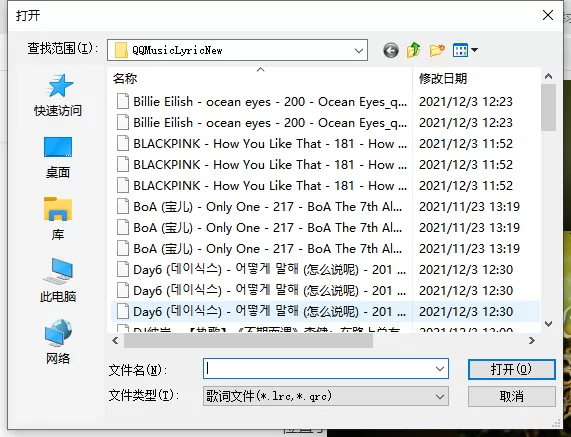The height and width of the screenshot is (437, 571).
Task: Open the 库 libraries location
Action: pos(58,219)
